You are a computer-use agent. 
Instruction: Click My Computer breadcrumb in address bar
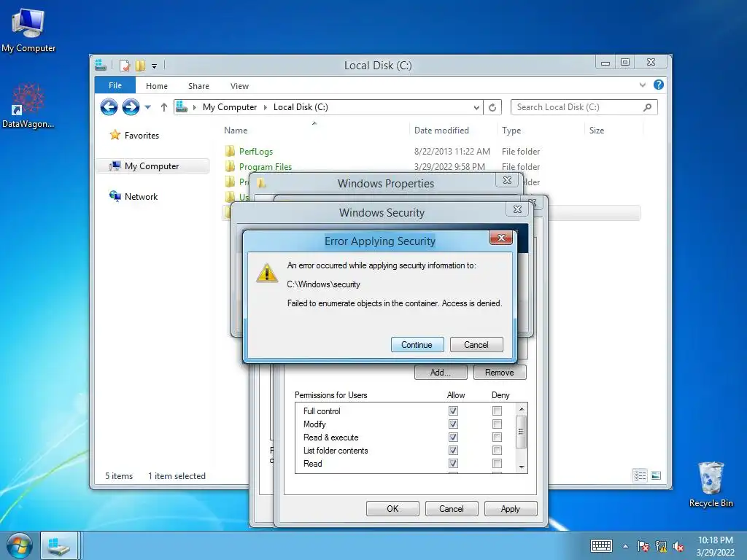[x=230, y=107]
